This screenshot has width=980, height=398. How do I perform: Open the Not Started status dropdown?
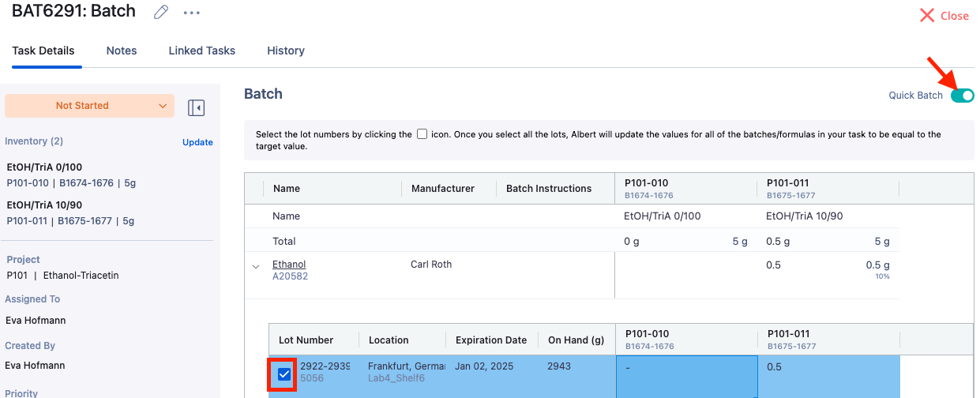89,106
